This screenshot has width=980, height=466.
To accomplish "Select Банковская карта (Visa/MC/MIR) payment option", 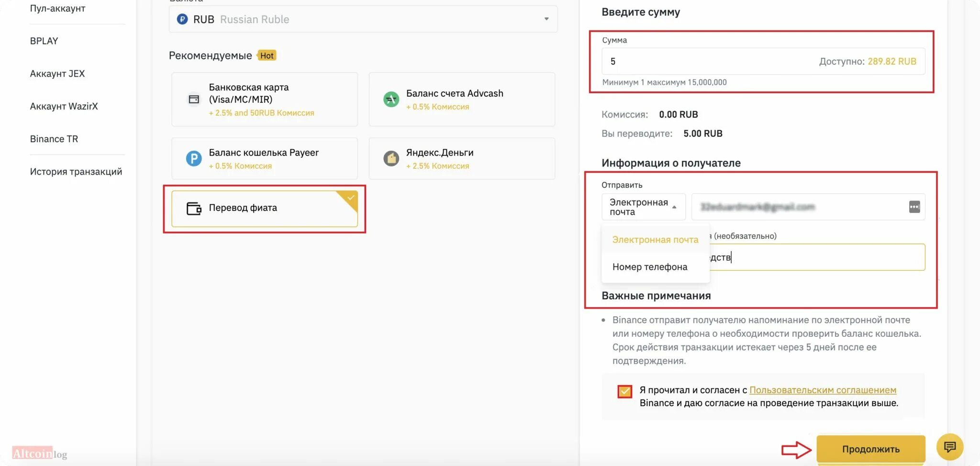I will coord(265,100).
